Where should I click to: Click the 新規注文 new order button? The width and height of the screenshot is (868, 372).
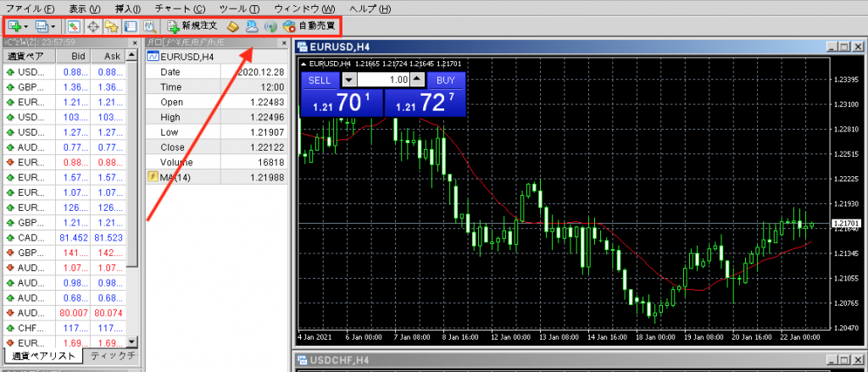click(192, 26)
